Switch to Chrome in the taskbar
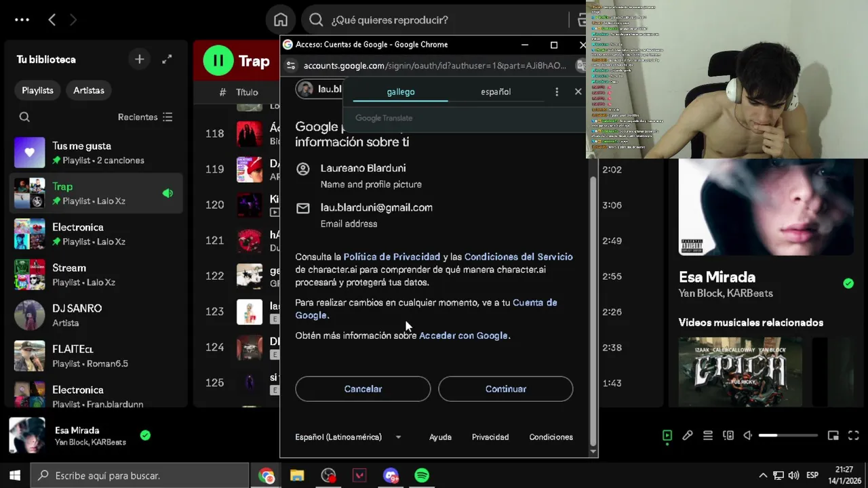The height and width of the screenshot is (488, 868). [266, 476]
